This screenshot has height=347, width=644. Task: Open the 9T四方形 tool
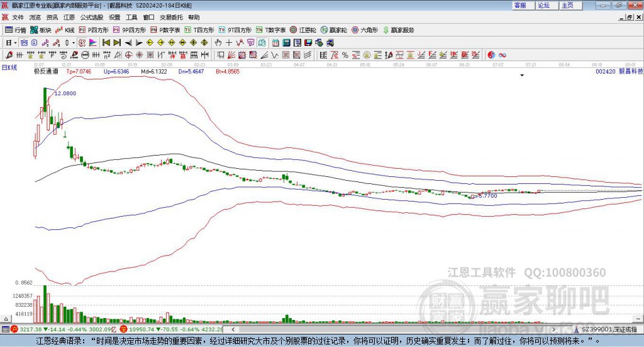(235, 30)
